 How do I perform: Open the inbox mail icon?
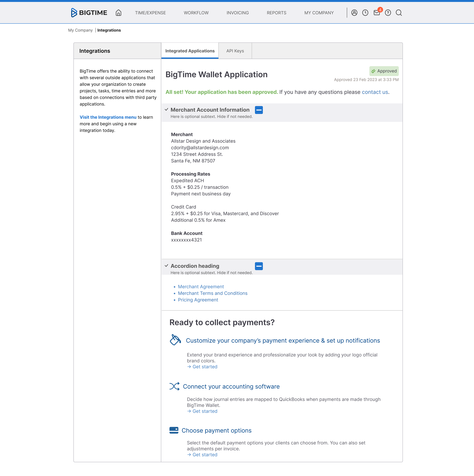click(x=376, y=13)
